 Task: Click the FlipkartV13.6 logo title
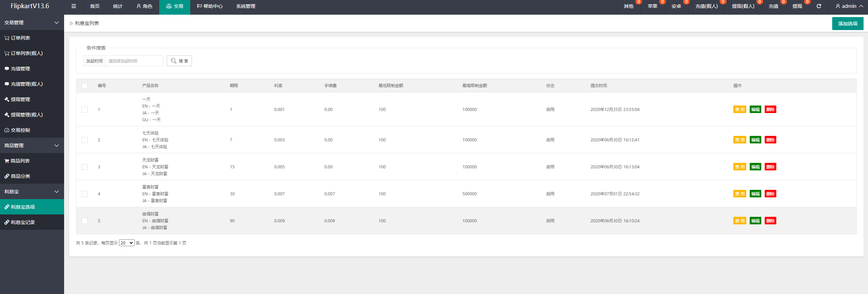pyautogui.click(x=30, y=6)
